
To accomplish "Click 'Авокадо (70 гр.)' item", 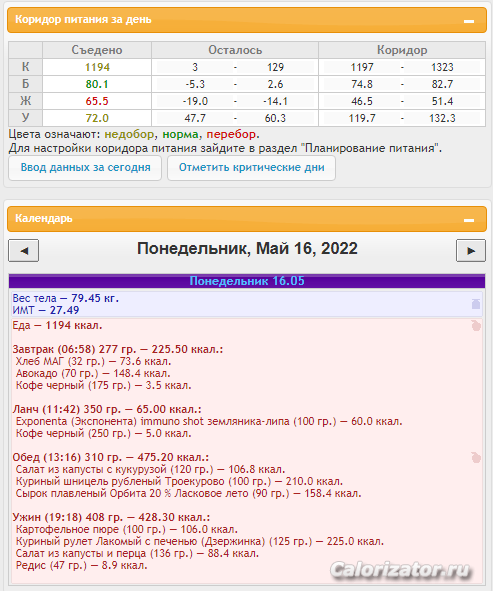I will click(93, 374).
